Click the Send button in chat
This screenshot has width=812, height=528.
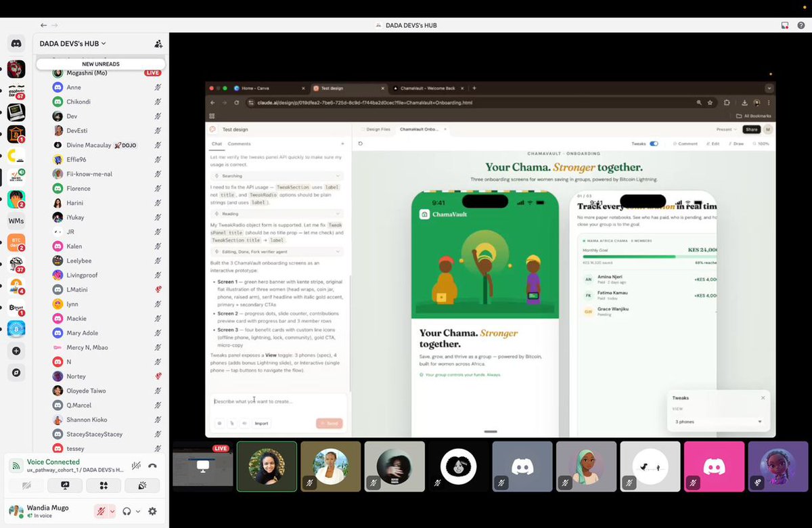click(329, 423)
